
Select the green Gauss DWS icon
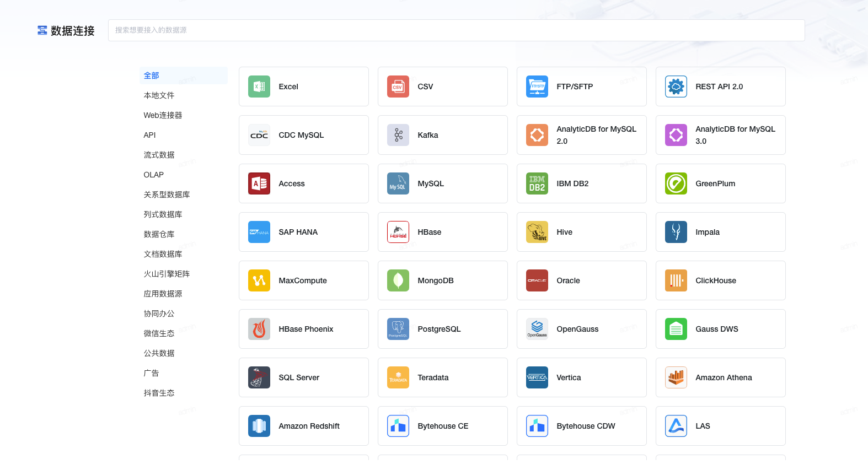(676, 329)
